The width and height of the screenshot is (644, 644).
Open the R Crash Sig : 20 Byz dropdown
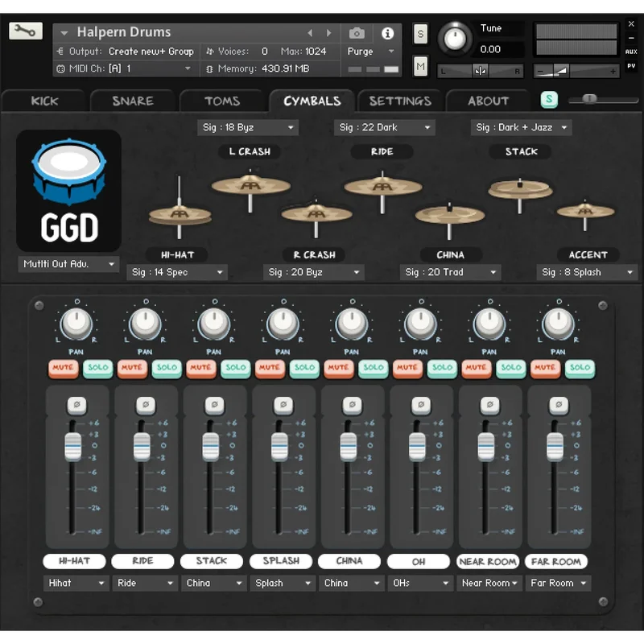click(314, 272)
